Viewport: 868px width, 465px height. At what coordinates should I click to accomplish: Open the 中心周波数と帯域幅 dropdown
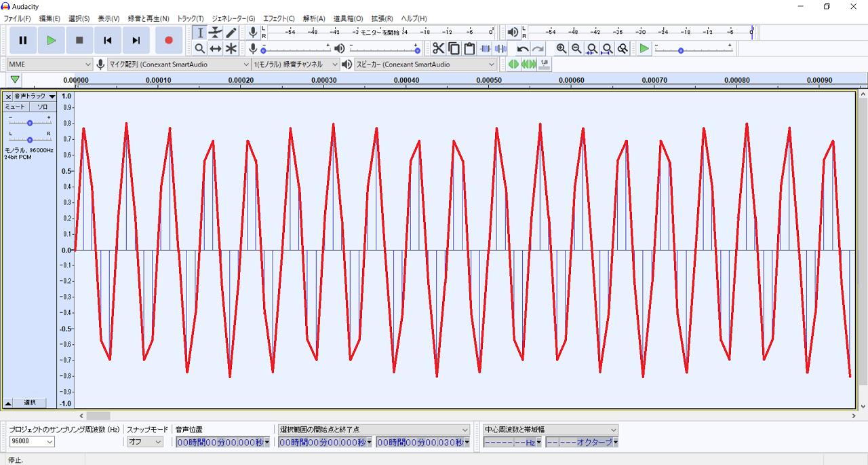pyautogui.click(x=551, y=430)
